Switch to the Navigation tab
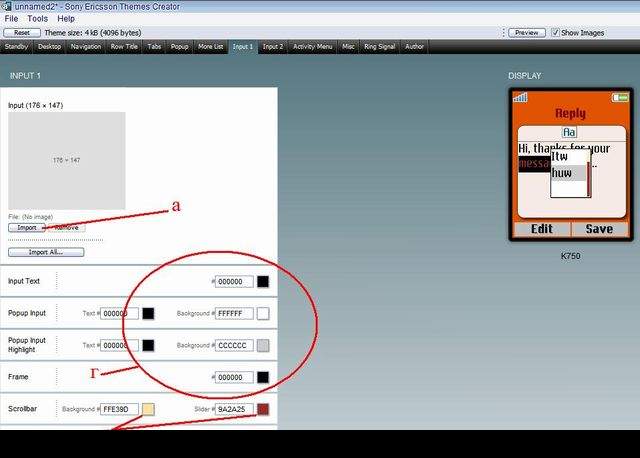Screen dimensions: 640x458 click(x=86, y=46)
